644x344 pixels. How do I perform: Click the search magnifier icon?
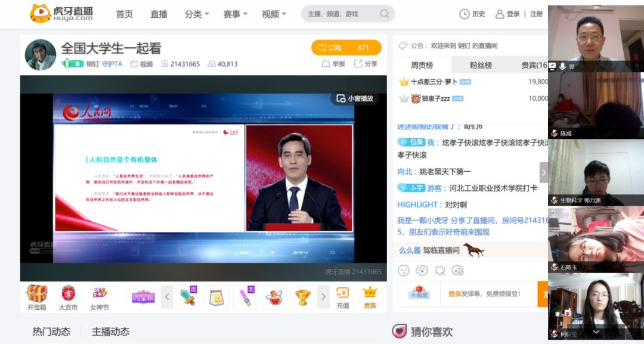click(x=385, y=14)
